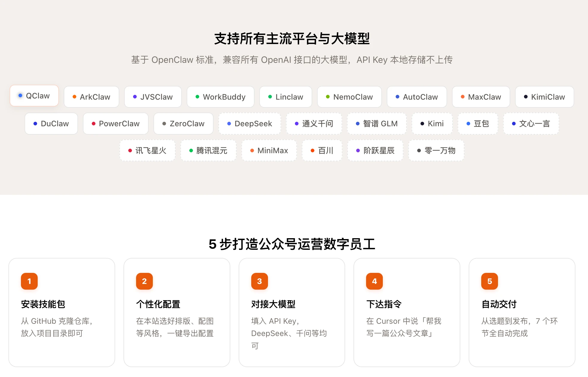Select the Kimi model chip
The image size is (588, 377).
click(432, 124)
